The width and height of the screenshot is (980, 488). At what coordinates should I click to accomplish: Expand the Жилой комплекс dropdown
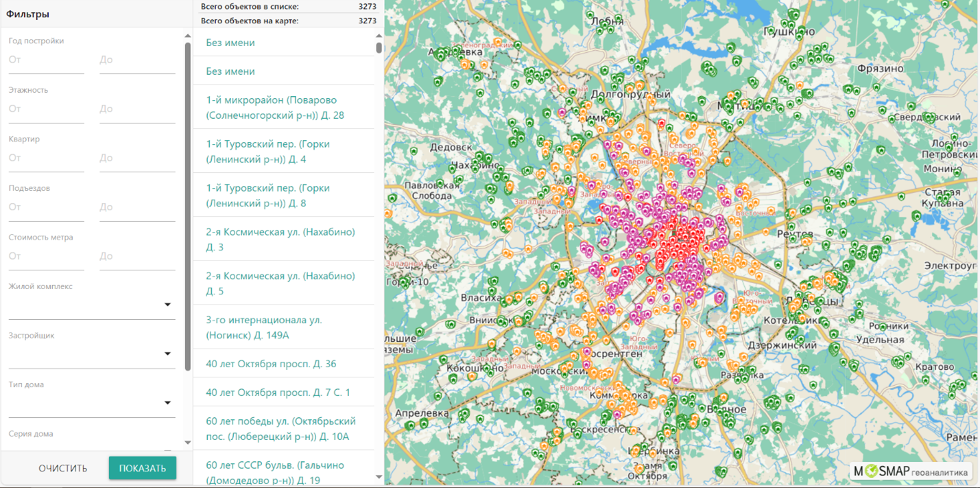click(x=167, y=305)
